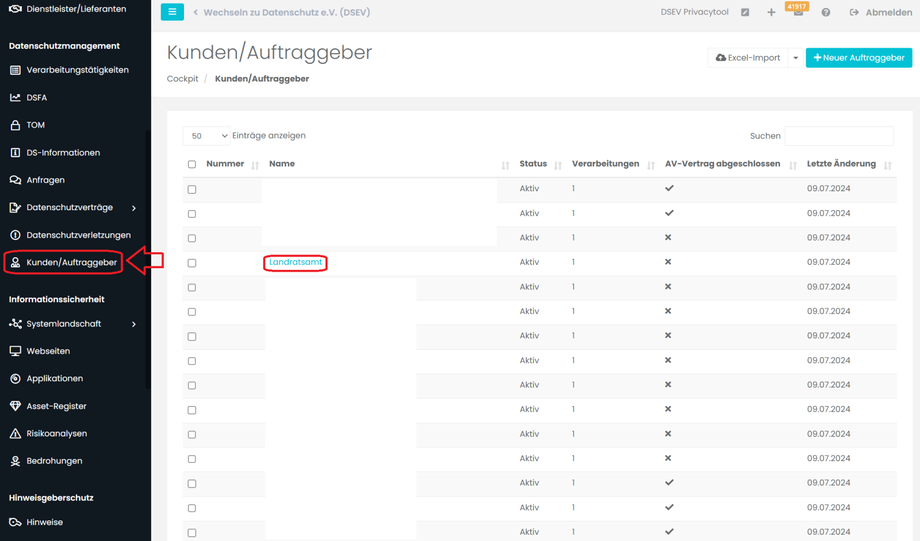Click the edit note icon beside DSEV Privacytool
Screen dimensions: 920x541
coord(745,13)
